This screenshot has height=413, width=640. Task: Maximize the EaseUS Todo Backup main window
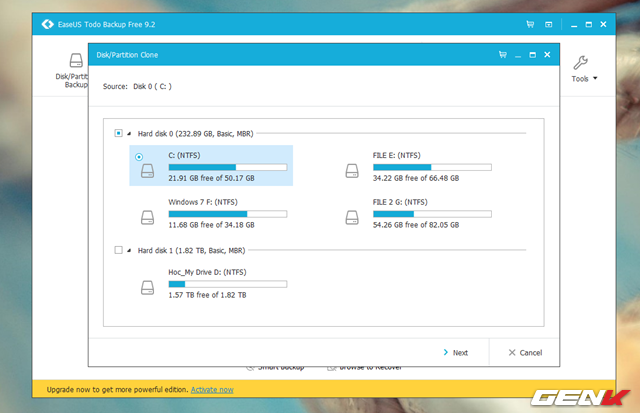pyautogui.click(x=589, y=24)
